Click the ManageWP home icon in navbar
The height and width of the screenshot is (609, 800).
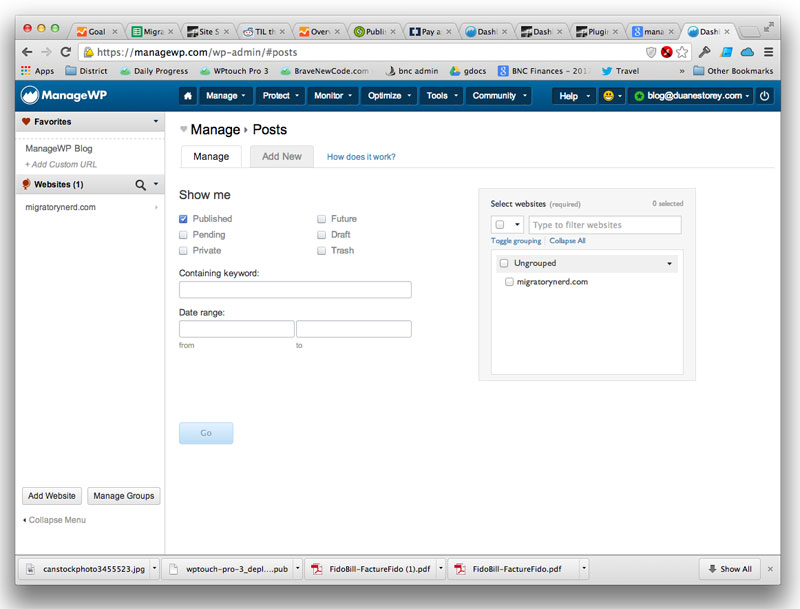click(x=188, y=96)
